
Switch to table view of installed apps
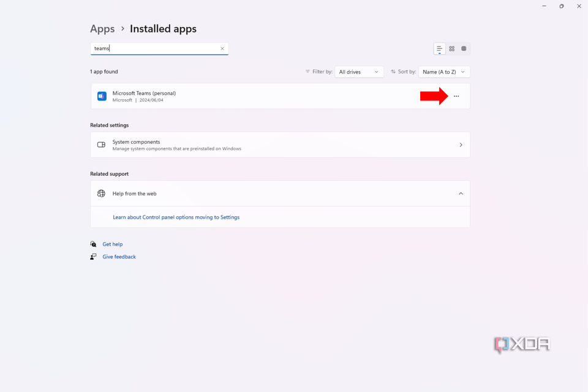click(464, 48)
